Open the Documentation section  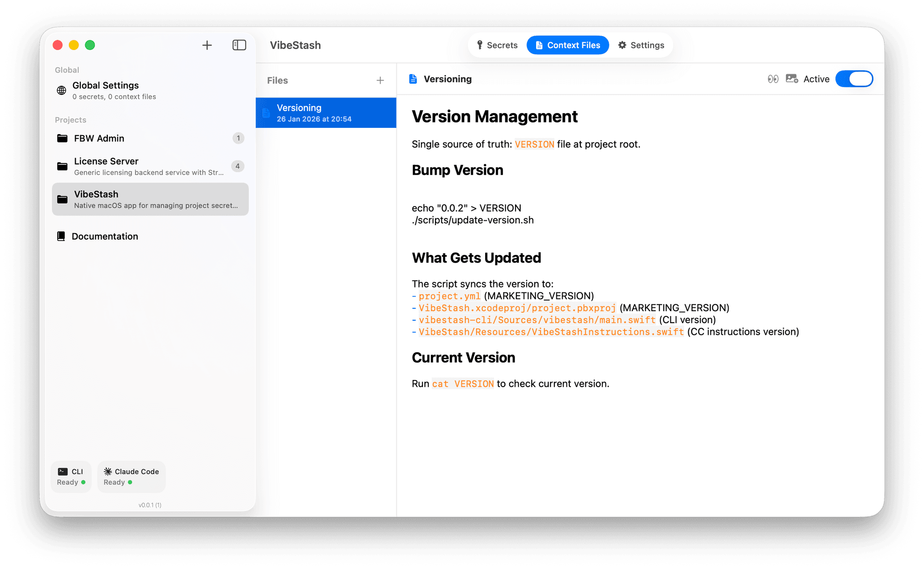[104, 236]
